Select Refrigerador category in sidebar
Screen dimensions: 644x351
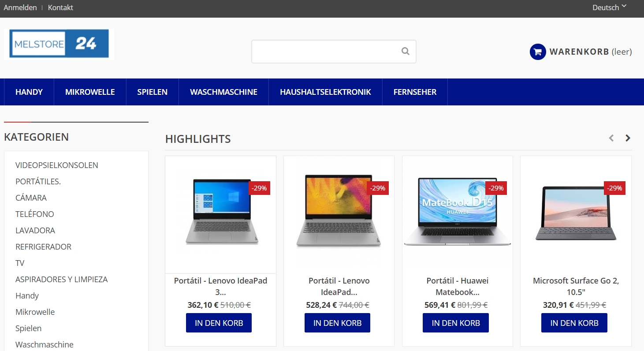[x=43, y=247]
